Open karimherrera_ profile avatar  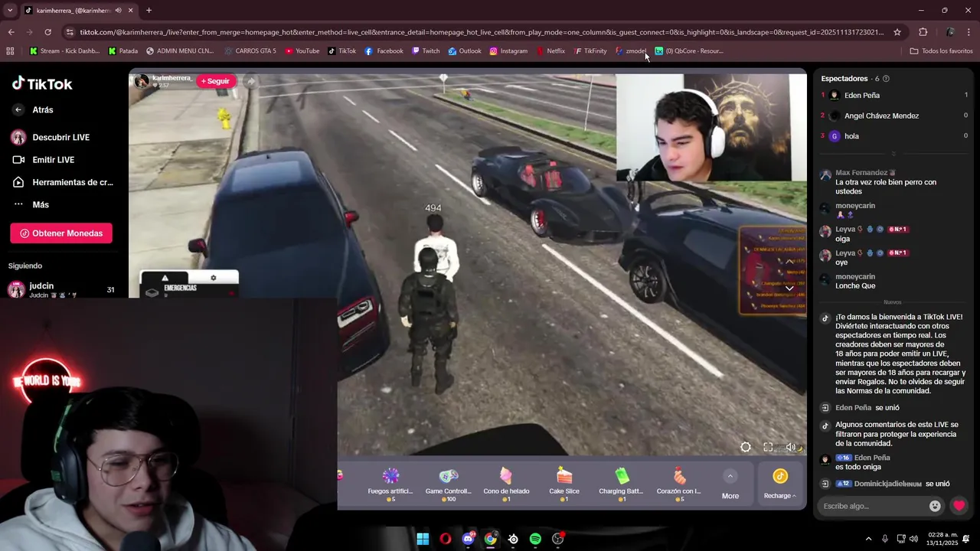click(x=142, y=81)
